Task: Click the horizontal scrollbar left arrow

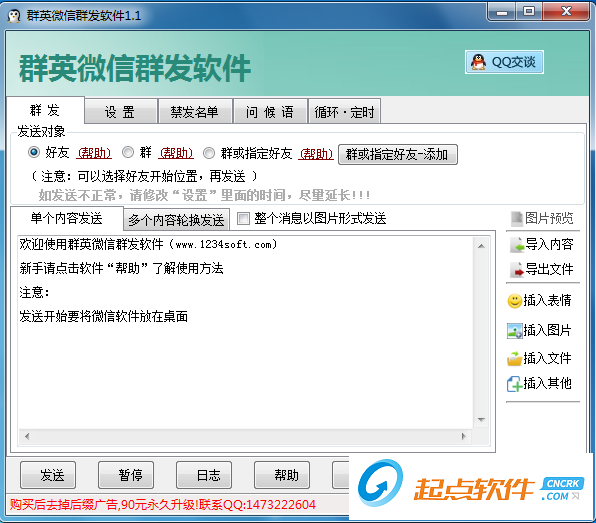Action: [27, 436]
